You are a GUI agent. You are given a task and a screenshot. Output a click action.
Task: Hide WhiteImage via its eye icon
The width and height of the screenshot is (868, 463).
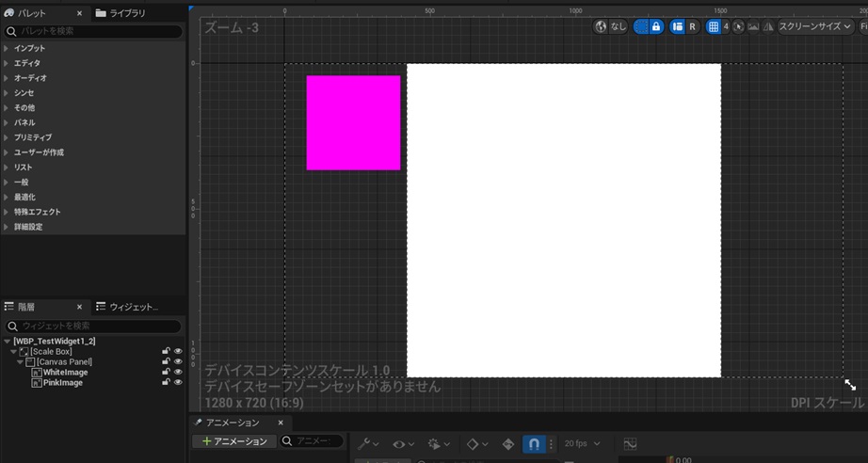tap(178, 373)
